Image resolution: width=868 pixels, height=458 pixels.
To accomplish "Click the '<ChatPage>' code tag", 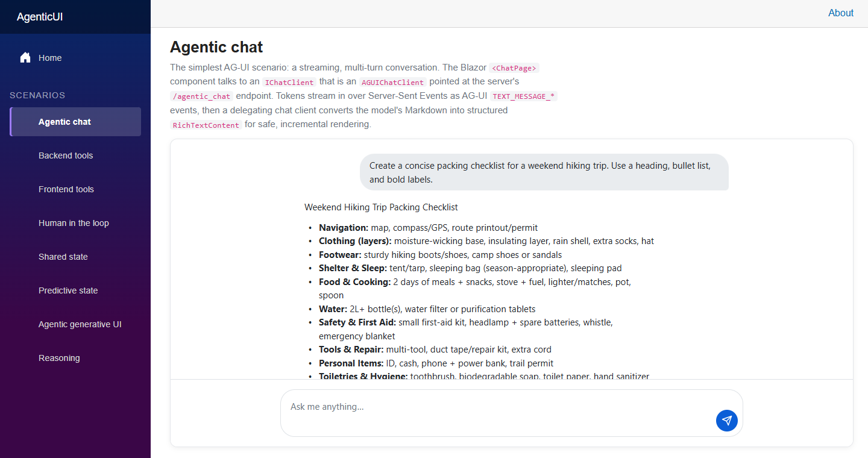I will click(514, 68).
